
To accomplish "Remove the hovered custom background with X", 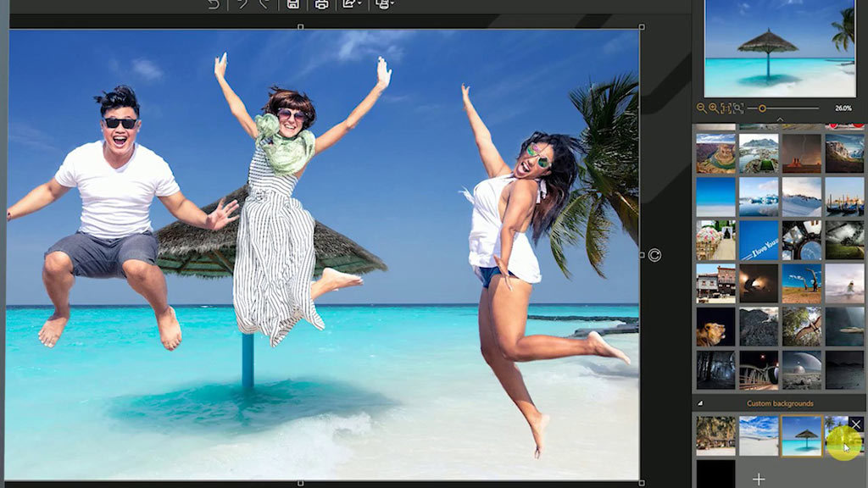I will [x=856, y=424].
